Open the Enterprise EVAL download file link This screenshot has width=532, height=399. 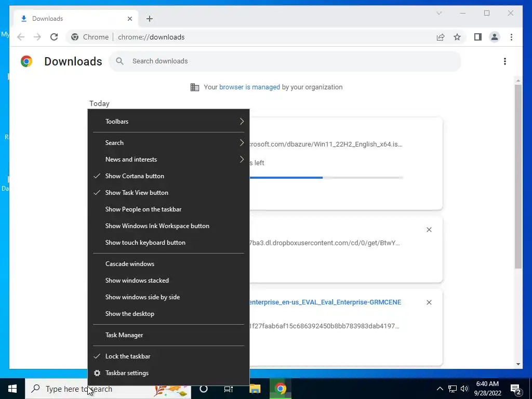point(325,302)
